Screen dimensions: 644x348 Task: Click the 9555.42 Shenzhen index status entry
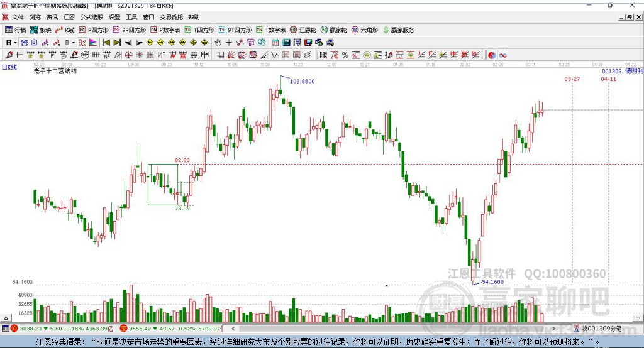[x=171, y=329]
